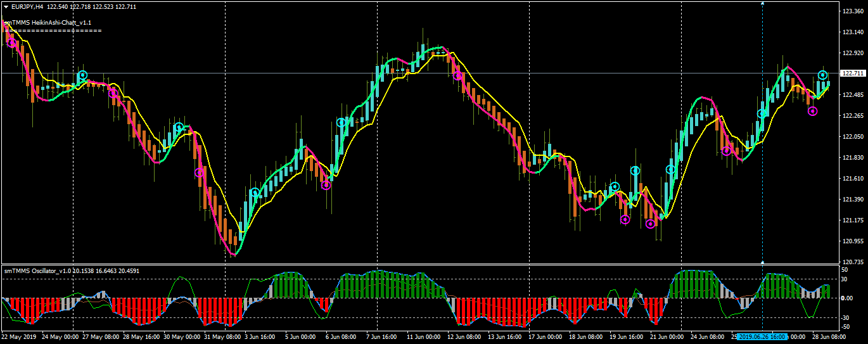Viewport: 868px width, 344px height.
Task: Click the leftmost magenta signal circle under the indicator label
Action: pyautogui.click(x=11, y=42)
